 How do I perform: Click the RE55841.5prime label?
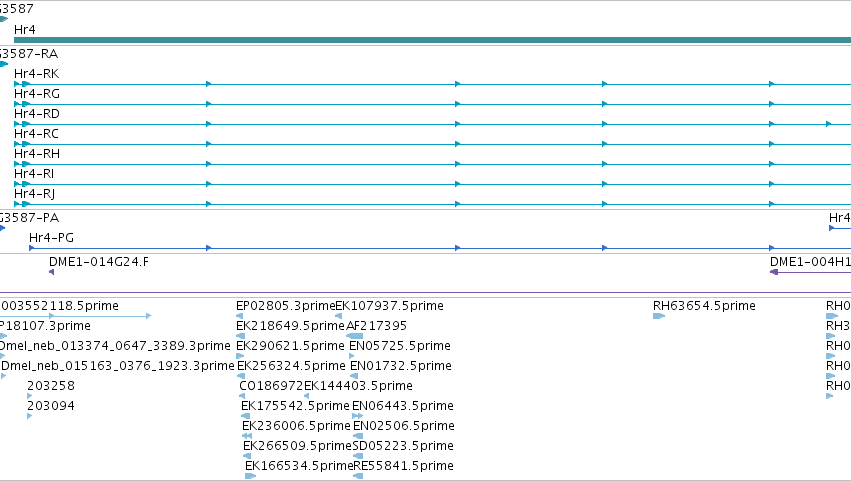(404, 467)
